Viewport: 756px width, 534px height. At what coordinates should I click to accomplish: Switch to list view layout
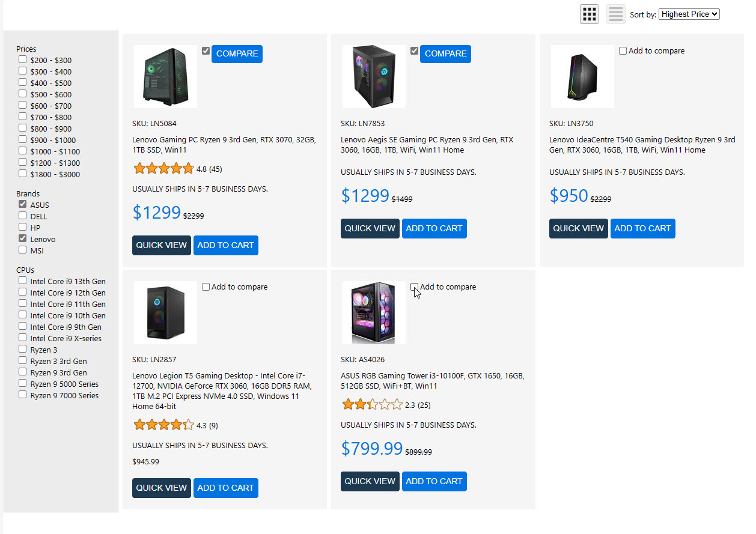615,14
